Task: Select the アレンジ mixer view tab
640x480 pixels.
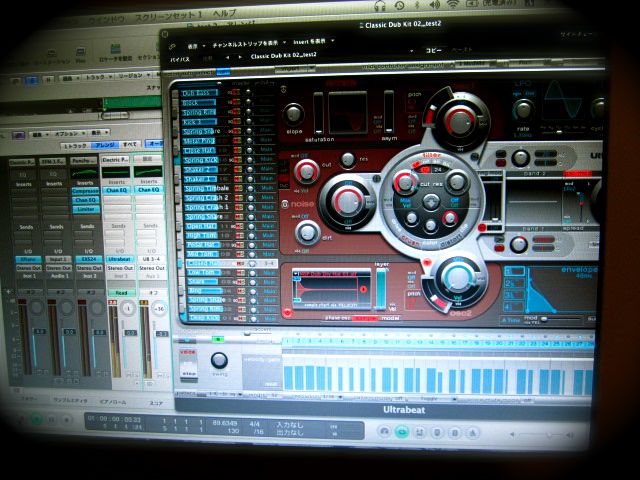Action: 105,145
